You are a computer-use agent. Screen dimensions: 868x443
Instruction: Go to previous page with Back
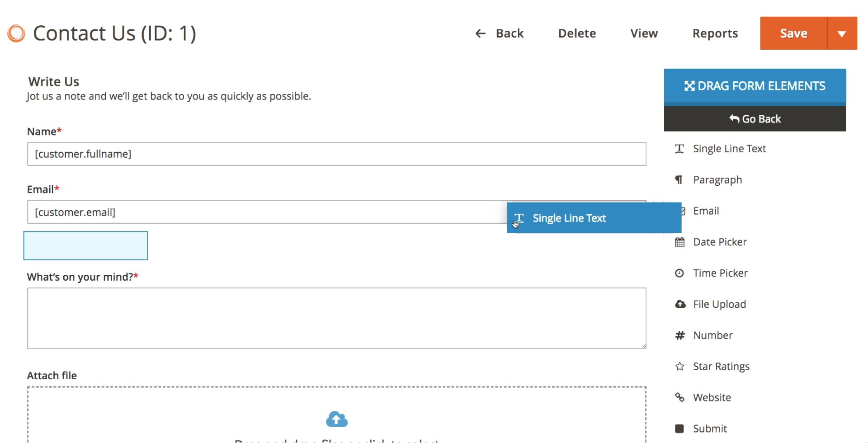[x=499, y=33]
